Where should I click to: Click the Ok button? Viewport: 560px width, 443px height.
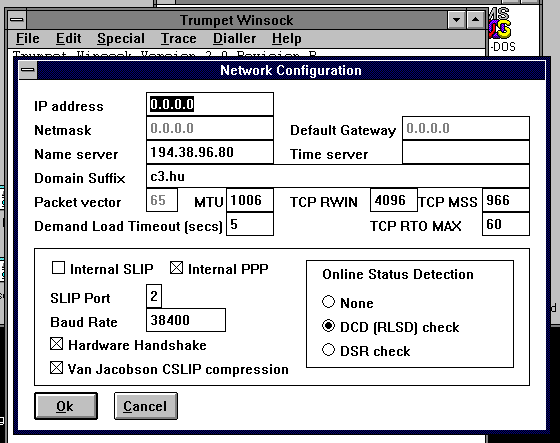pyautogui.click(x=66, y=406)
